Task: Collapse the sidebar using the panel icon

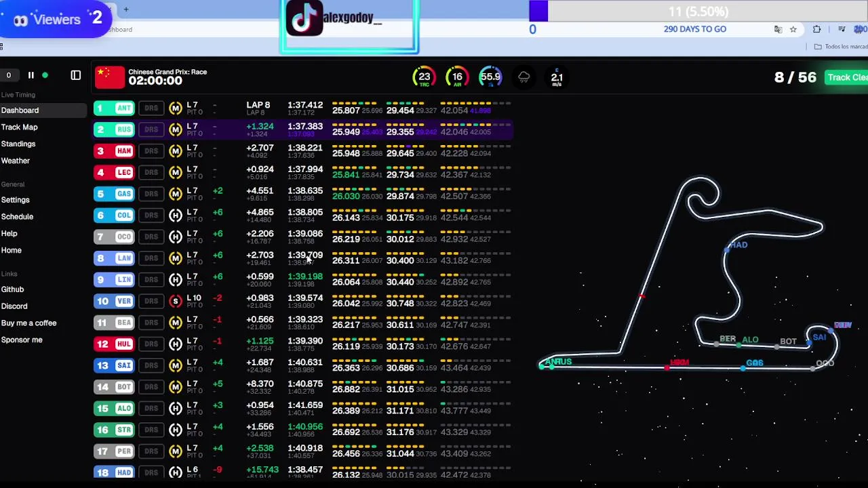Action: click(76, 75)
